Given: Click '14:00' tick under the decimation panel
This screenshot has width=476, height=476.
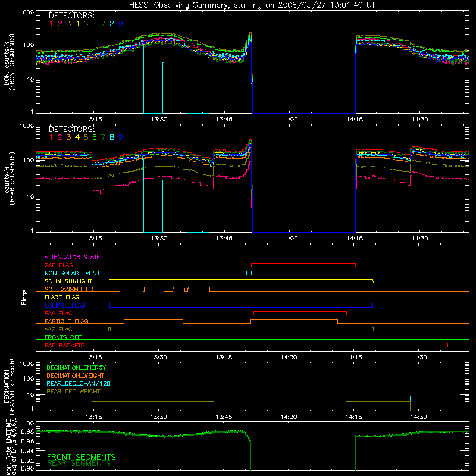Looking at the screenshot, I should pos(289,417).
